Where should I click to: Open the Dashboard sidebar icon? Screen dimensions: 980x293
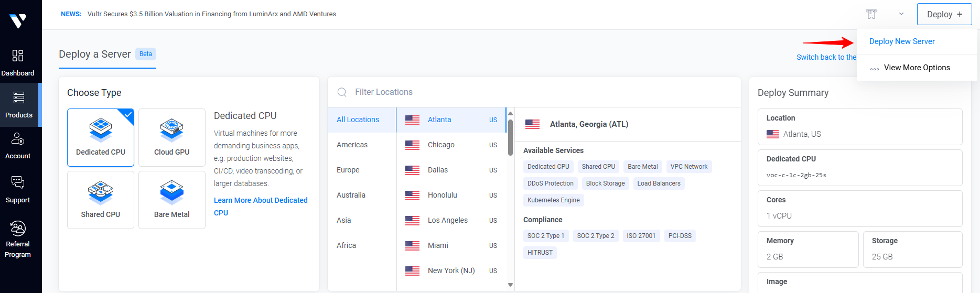(18, 56)
